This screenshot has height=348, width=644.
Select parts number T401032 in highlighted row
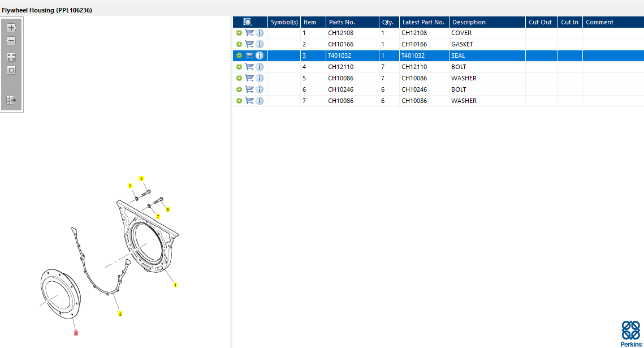tap(352, 55)
